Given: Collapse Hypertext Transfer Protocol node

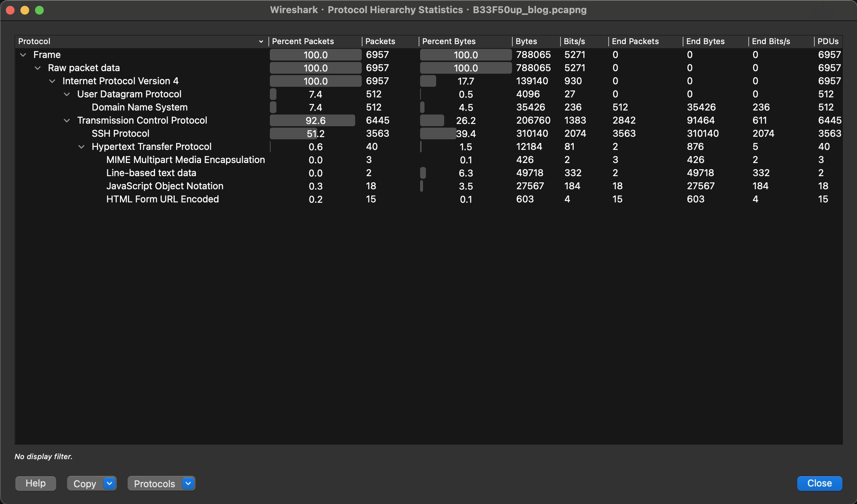Looking at the screenshot, I should (81, 147).
